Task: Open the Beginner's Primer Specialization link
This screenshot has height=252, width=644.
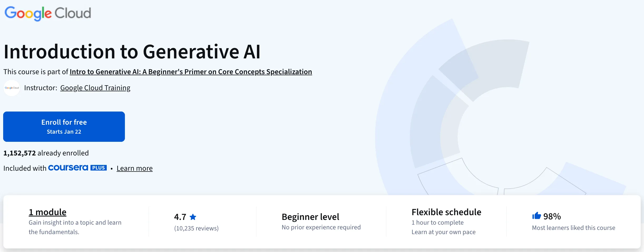Action: [x=191, y=72]
